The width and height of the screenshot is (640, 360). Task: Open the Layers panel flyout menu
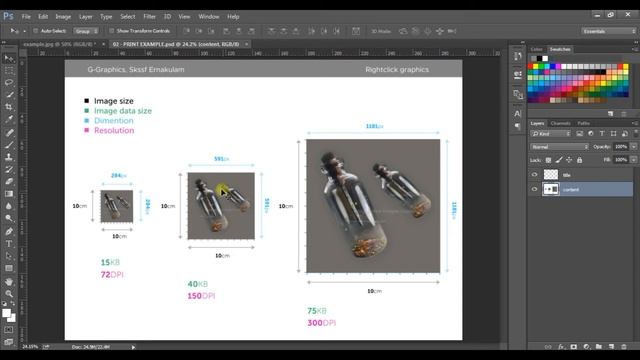635,123
